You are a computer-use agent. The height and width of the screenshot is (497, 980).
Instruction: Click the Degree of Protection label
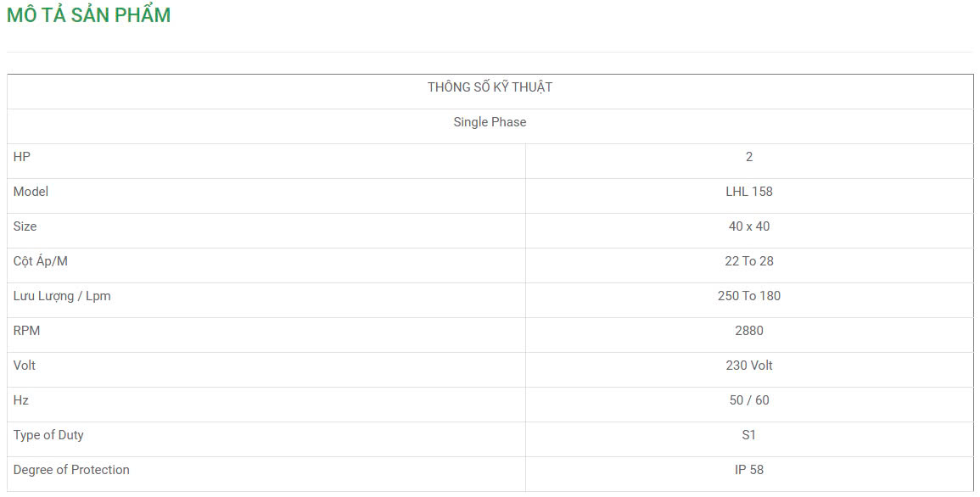coord(71,470)
